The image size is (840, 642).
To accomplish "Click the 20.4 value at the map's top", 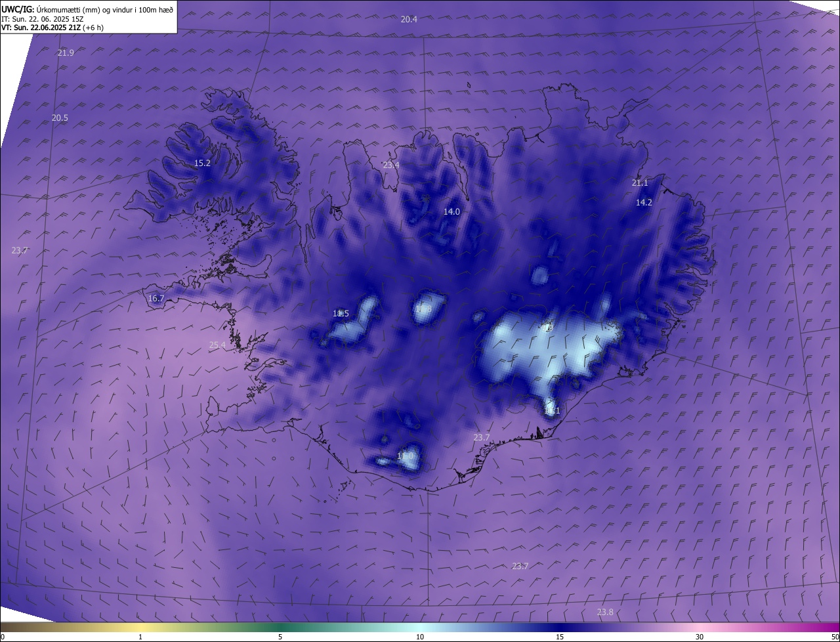I will click(409, 19).
